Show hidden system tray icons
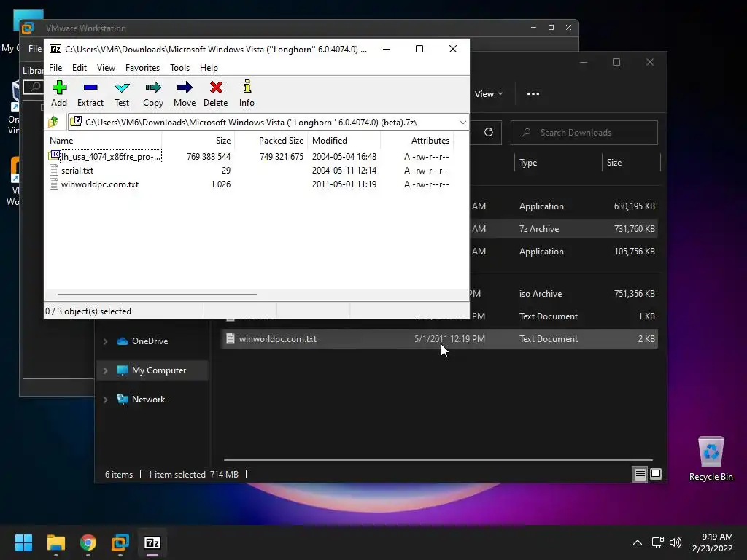This screenshot has width=747, height=560. tap(637, 542)
